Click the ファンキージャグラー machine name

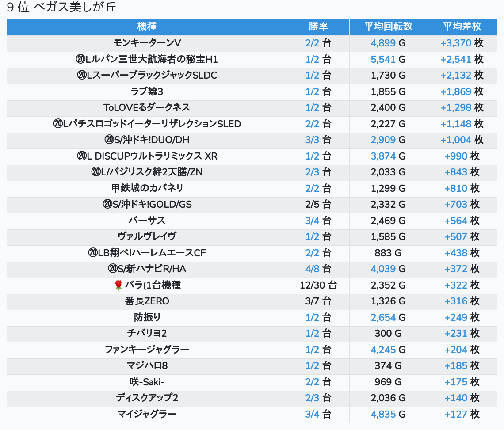tap(147, 350)
